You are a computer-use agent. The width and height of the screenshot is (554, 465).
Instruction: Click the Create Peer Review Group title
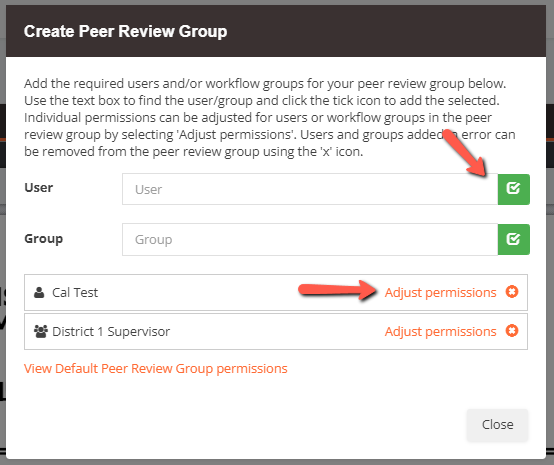point(125,31)
